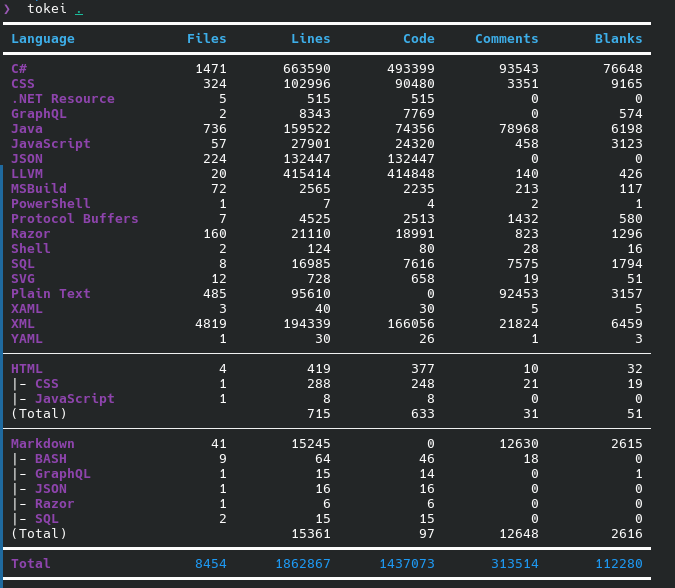Click the Code column header
The image size is (675, 588).
pyautogui.click(x=419, y=39)
